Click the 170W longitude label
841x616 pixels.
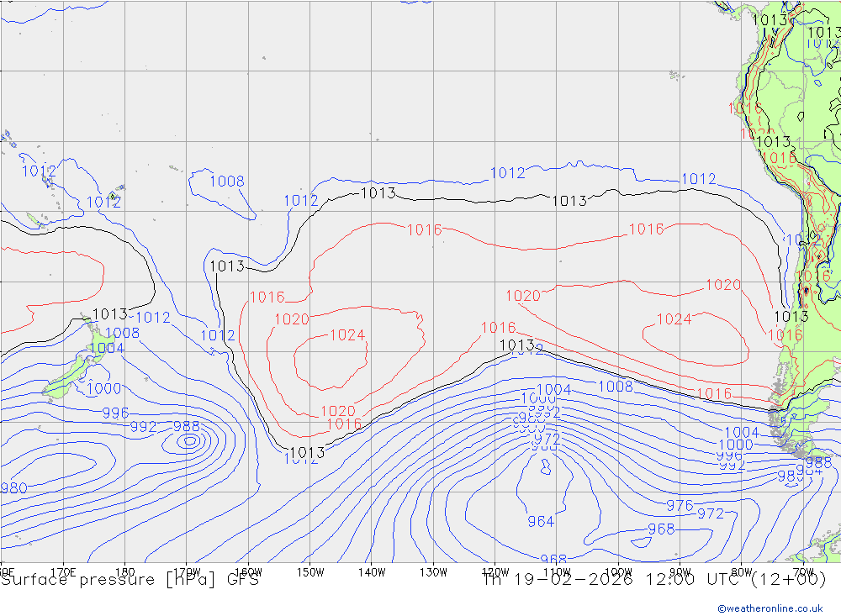pyautogui.click(x=186, y=572)
